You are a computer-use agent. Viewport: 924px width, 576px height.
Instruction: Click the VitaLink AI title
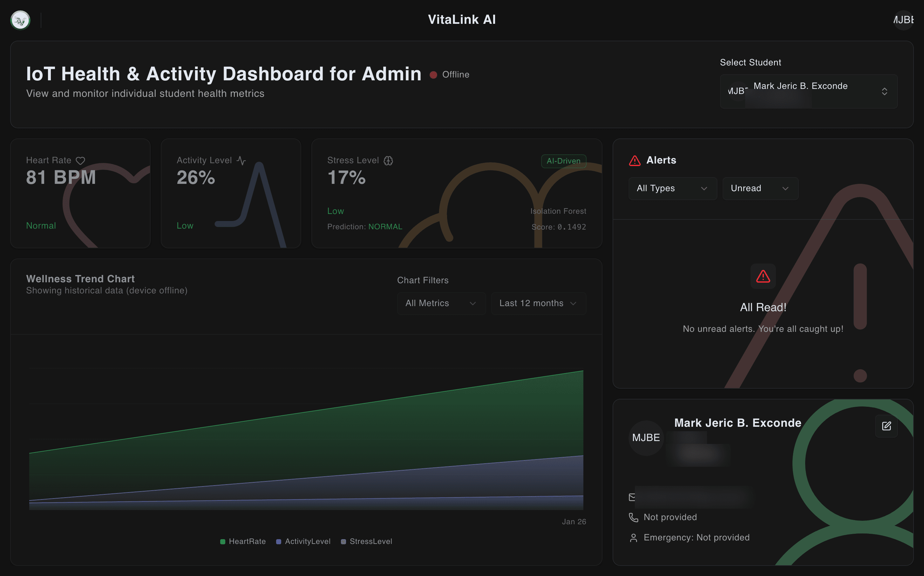point(462,20)
